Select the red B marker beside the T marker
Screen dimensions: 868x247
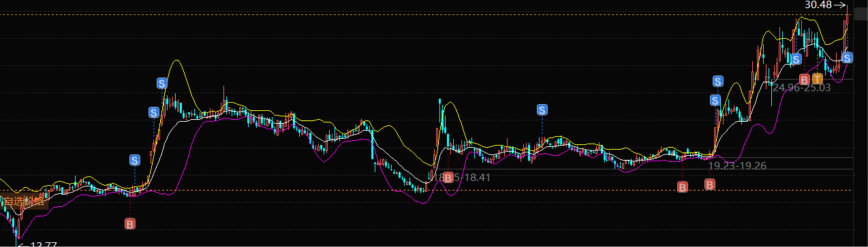point(804,79)
